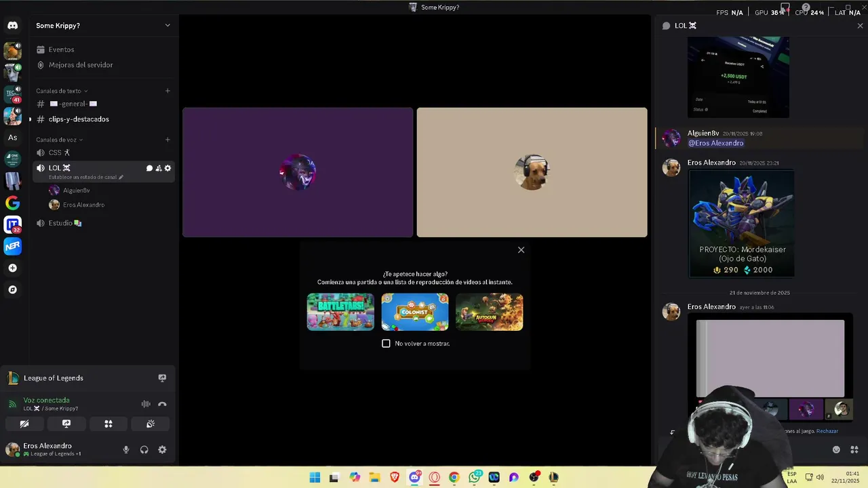Click Alguien8v's username in chat
868x488 pixels.
[703, 134]
